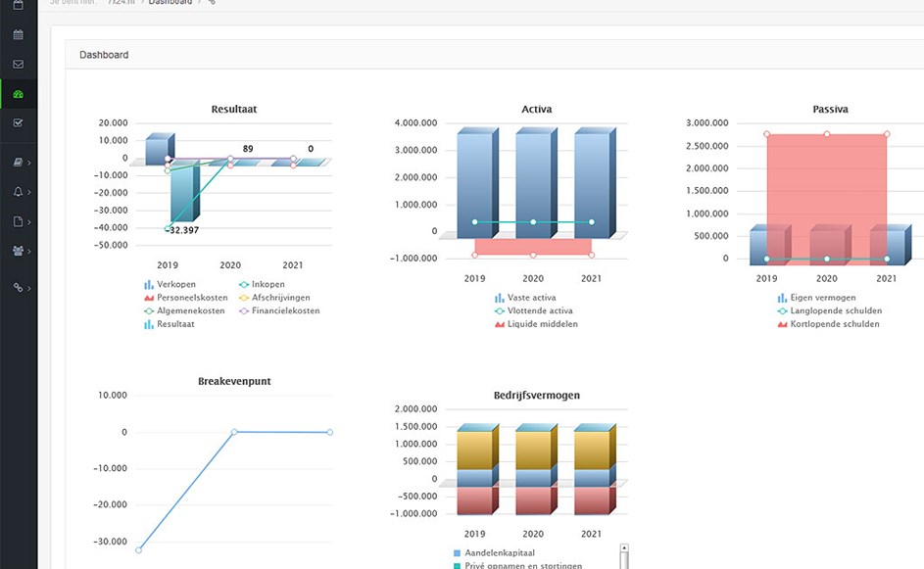The width and height of the screenshot is (924, 569).
Task: Toggle the Kortlopende schulden legend item
Action: pos(828,324)
